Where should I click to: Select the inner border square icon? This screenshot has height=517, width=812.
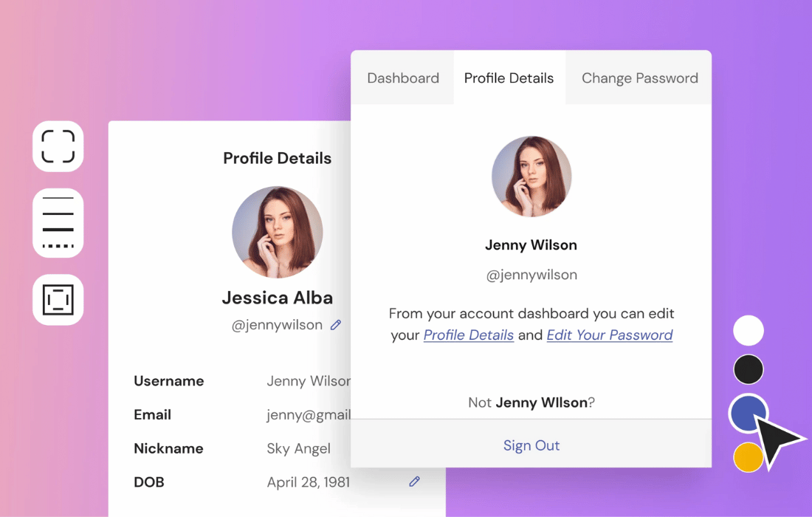[58, 299]
